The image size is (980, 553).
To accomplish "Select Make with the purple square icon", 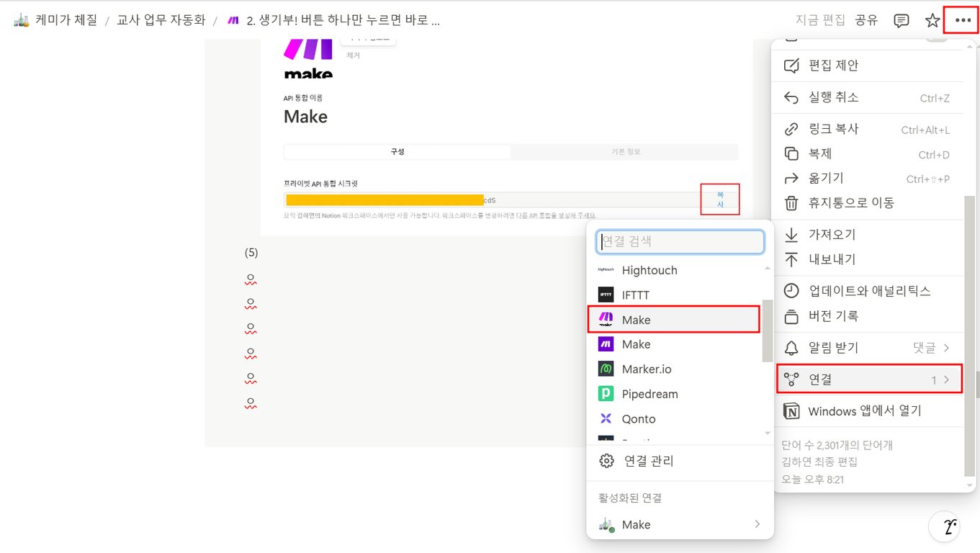I will coord(675,345).
